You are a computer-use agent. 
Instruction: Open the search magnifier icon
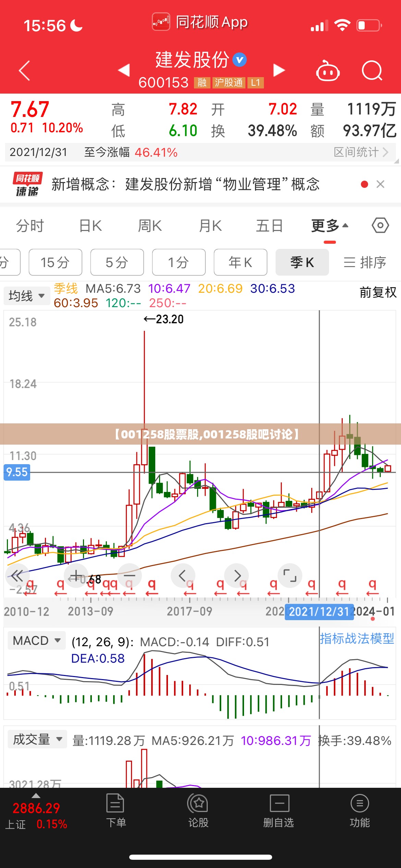372,71
